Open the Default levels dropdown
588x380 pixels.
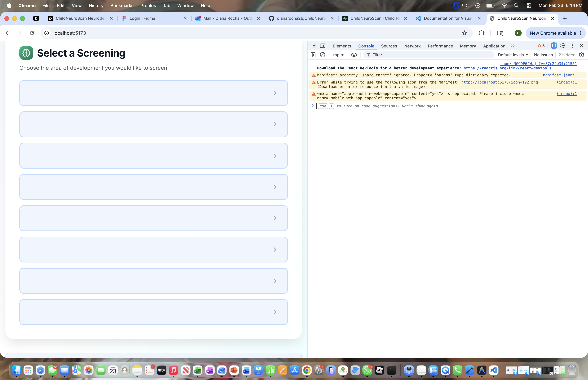pyautogui.click(x=513, y=55)
